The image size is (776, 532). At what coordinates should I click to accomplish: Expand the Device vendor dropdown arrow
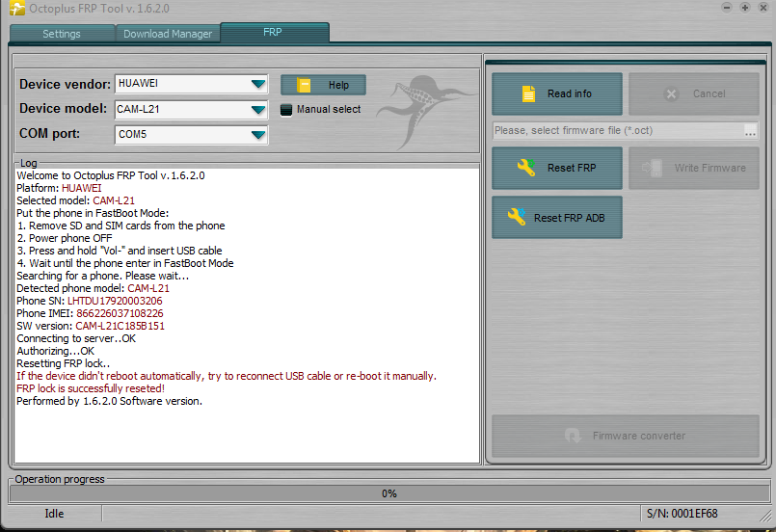pyautogui.click(x=258, y=84)
